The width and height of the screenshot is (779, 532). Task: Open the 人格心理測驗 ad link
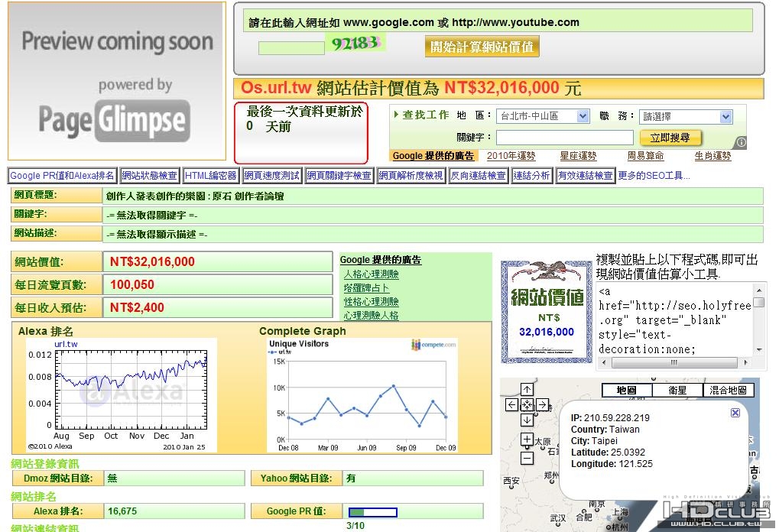(x=371, y=274)
